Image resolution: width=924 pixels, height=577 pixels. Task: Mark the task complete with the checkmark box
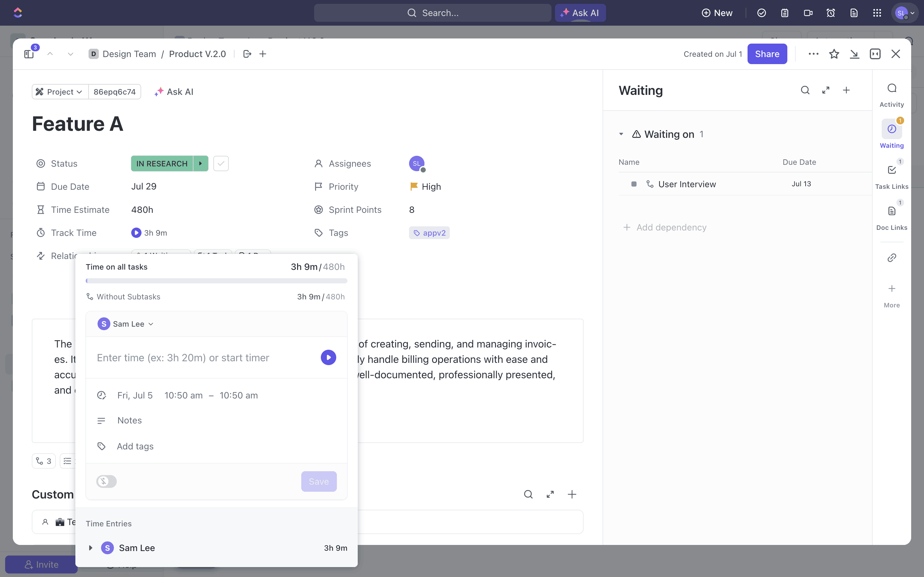221,164
